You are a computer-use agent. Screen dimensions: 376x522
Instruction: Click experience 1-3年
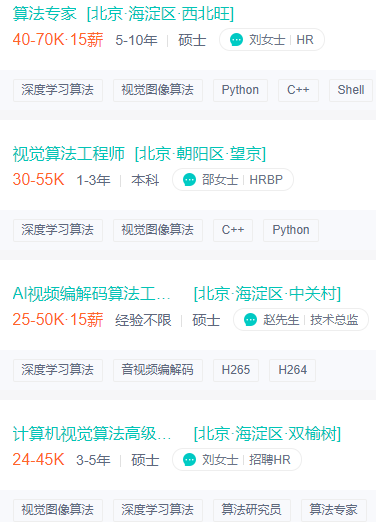[93, 180]
